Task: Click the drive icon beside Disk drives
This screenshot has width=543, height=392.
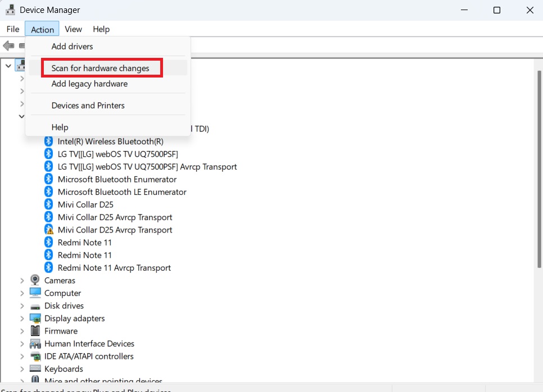Action: 35,306
